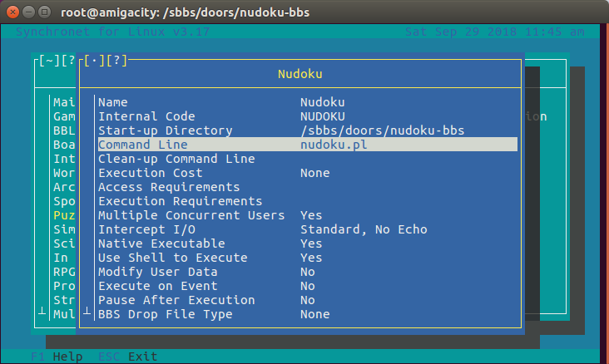Open the BBS Drop File Type selector

[308, 314]
